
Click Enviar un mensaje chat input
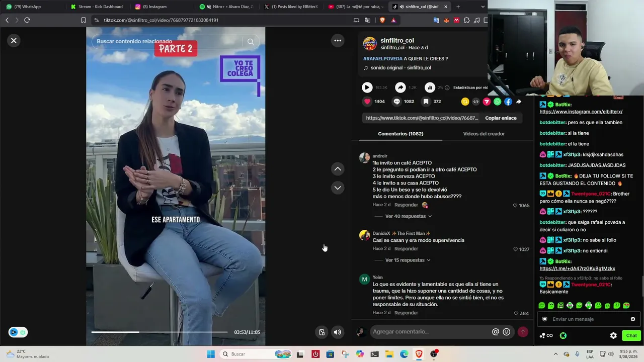(x=589, y=319)
